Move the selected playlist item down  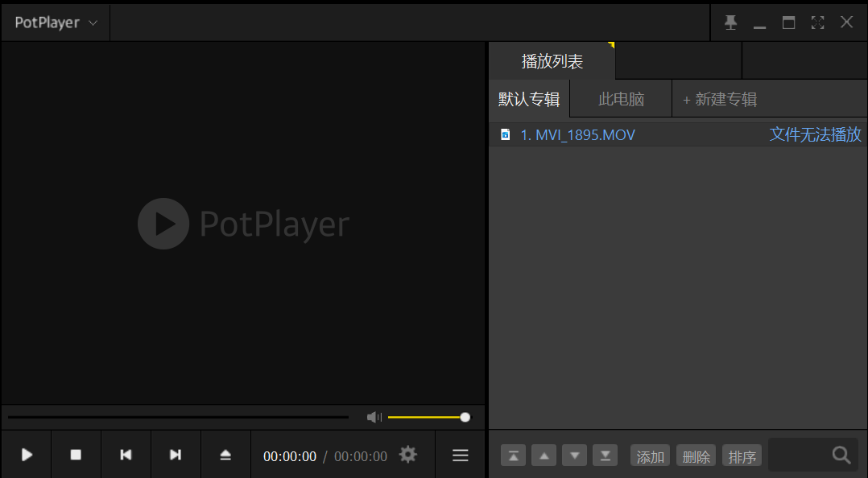click(x=575, y=455)
